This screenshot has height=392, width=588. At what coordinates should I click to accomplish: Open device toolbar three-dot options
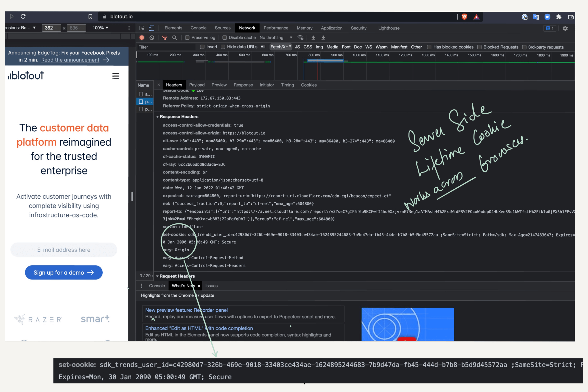[129, 28]
